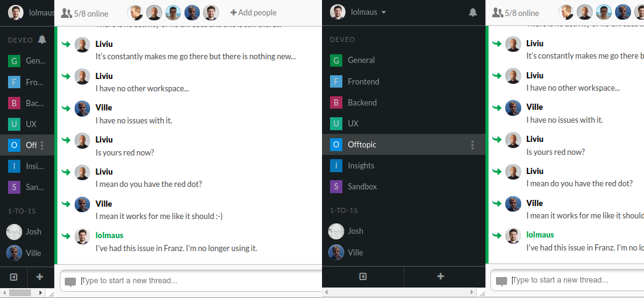The width and height of the screenshot is (644, 298).
Task: Click green lolmaus author name in right window chat
Action: [540, 235]
